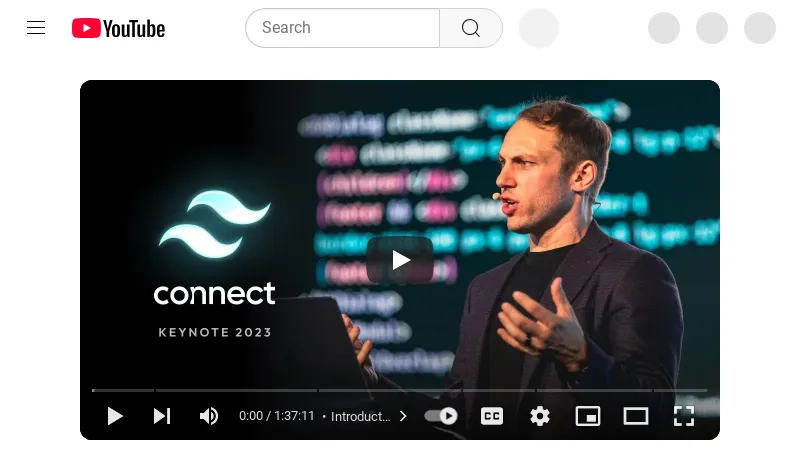
Task: Open the hamburger guide menu
Action: click(36, 28)
